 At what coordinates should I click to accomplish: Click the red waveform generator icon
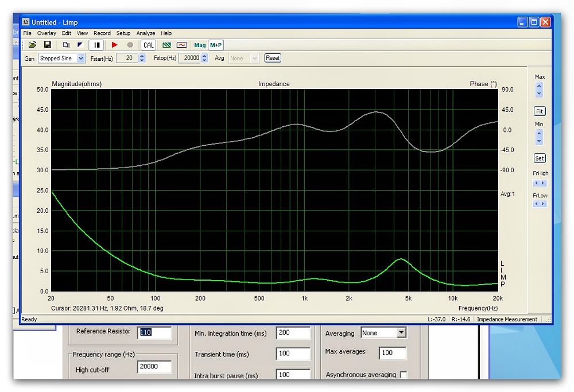(181, 45)
